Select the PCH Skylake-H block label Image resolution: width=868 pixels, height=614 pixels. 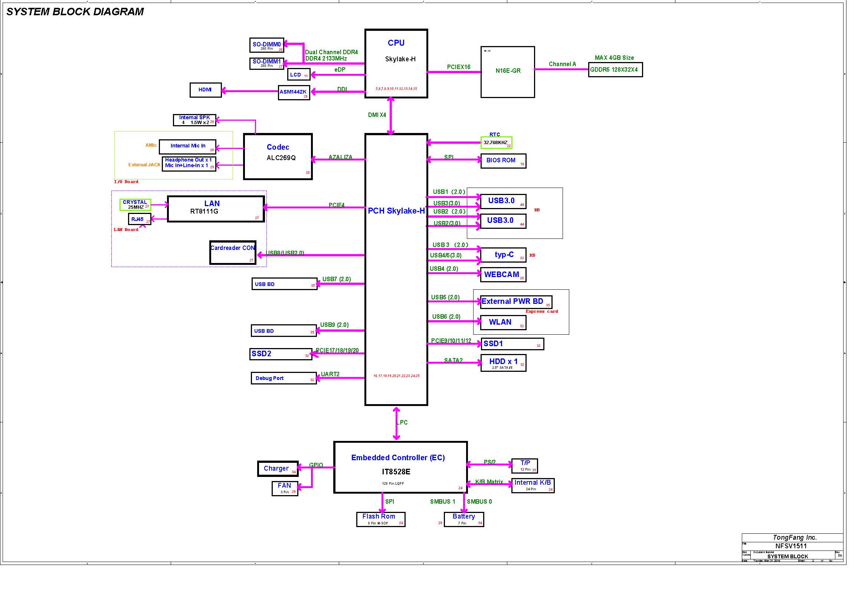click(396, 211)
